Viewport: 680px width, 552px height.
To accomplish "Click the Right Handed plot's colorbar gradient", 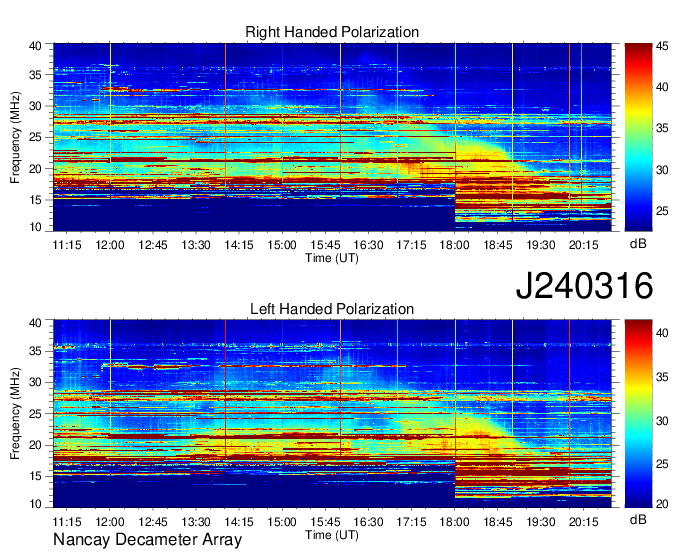I will pos(638,137).
